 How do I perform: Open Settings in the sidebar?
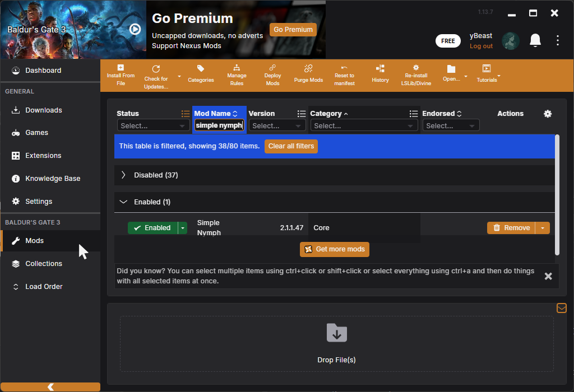pyautogui.click(x=50, y=202)
